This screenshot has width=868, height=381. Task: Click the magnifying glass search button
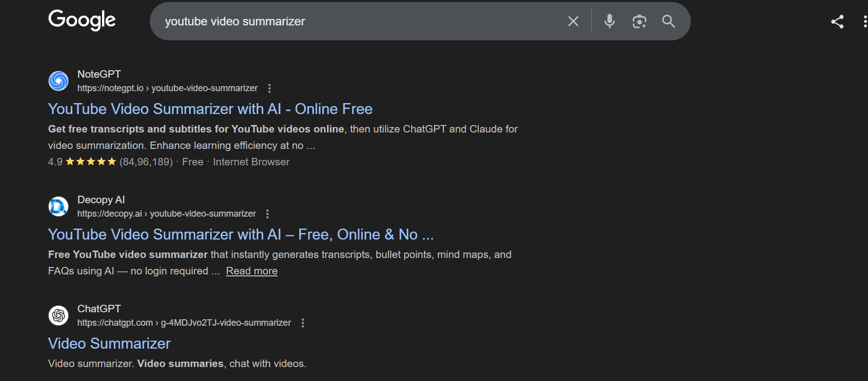pyautogui.click(x=668, y=21)
